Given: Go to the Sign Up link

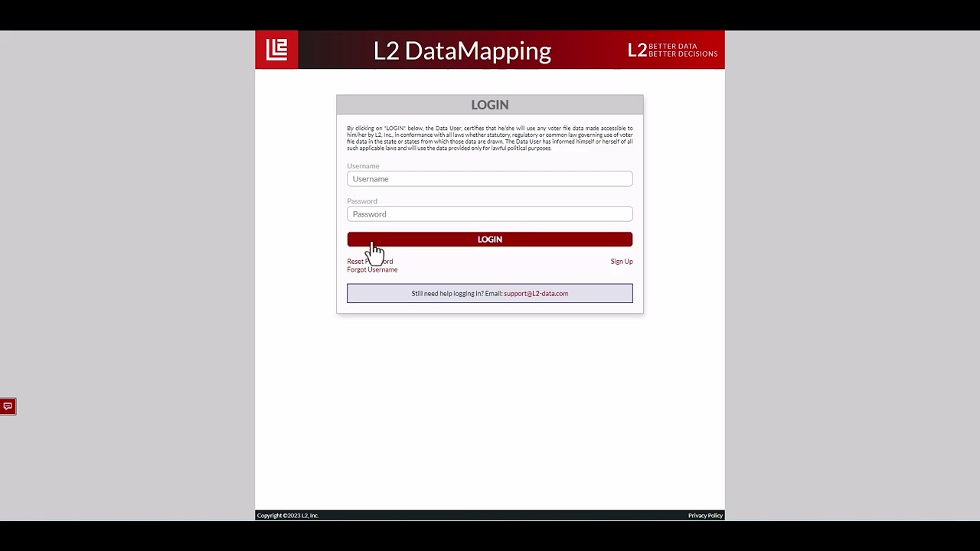Looking at the screenshot, I should (622, 262).
